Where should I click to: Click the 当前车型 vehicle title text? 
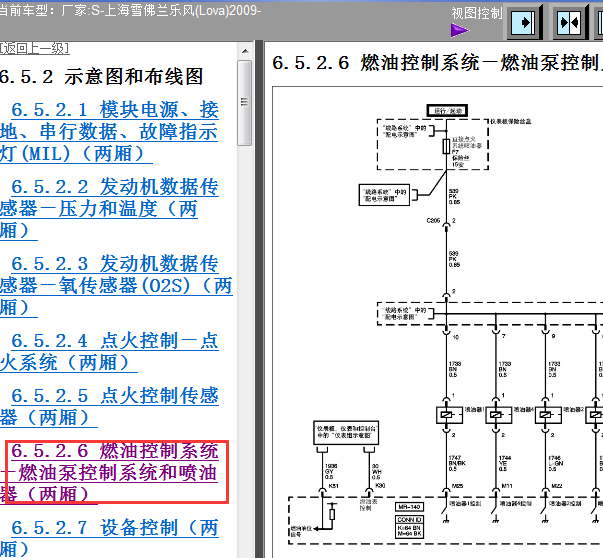pos(130,10)
